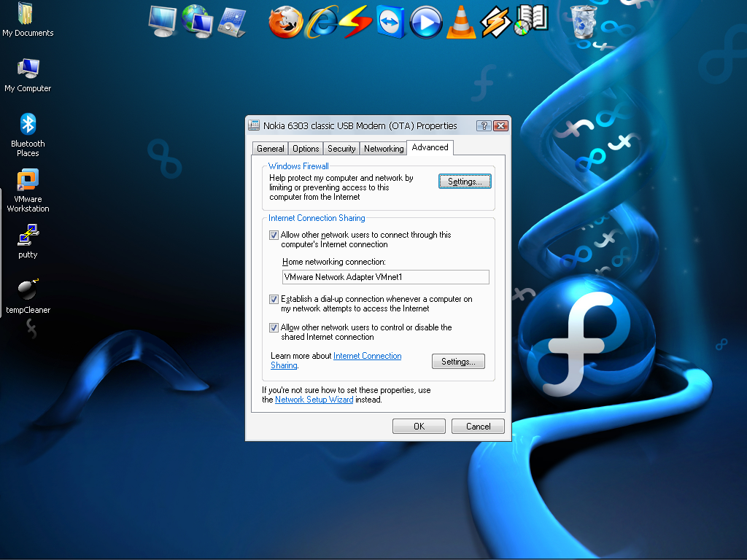Select the putty desktop shortcut
This screenshot has height=560, width=747.
(x=28, y=241)
